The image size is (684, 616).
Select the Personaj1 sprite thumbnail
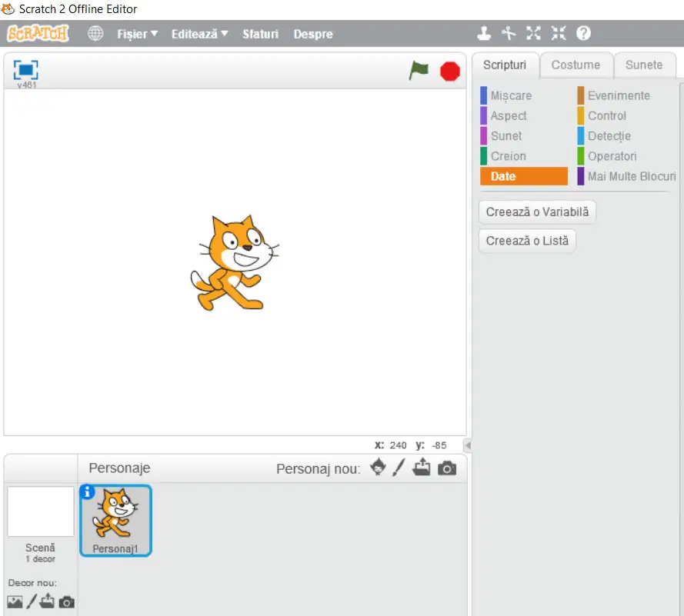115,521
